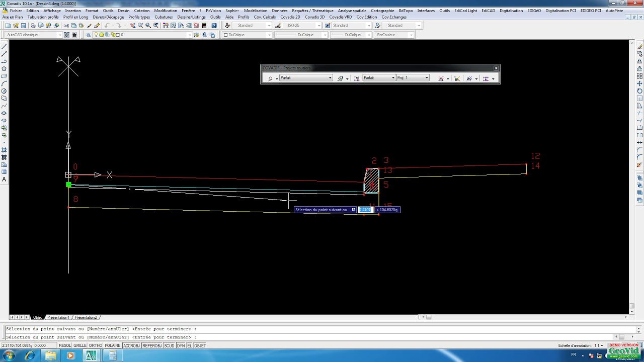This screenshot has width=644, height=362.
Task: Click the Save diskette icon
Action: (x=23, y=26)
